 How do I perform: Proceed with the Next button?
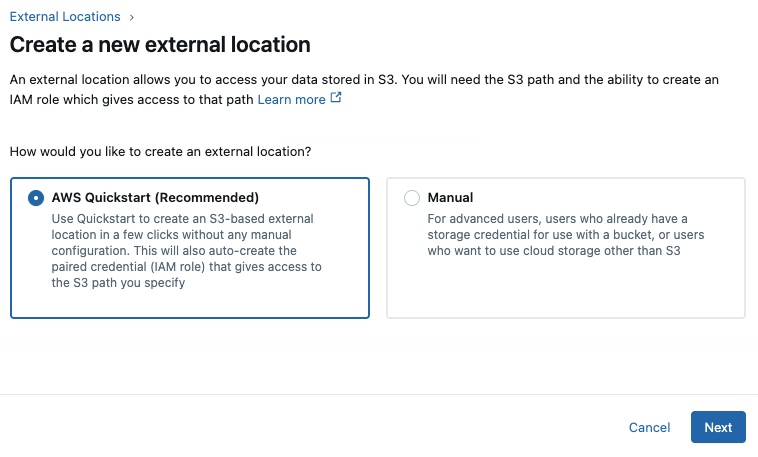[718, 427]
